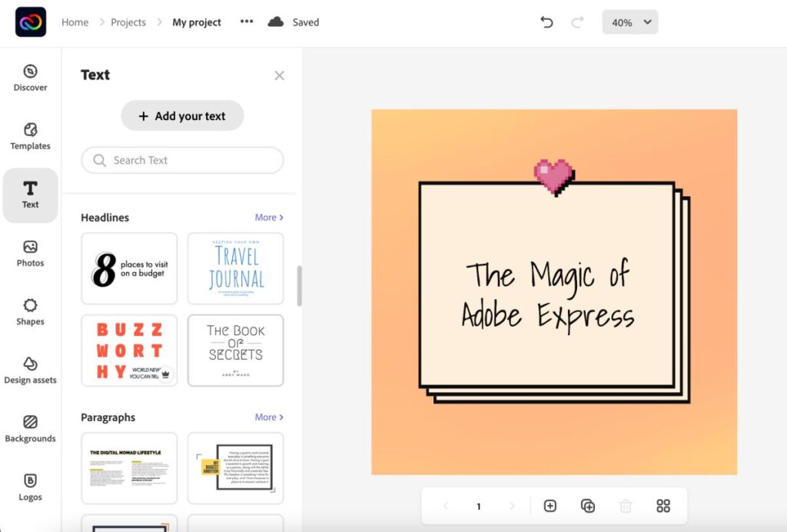Screen dimensions: 787x532
Task: Open the Shapes panel
Action: click(30, 312)
